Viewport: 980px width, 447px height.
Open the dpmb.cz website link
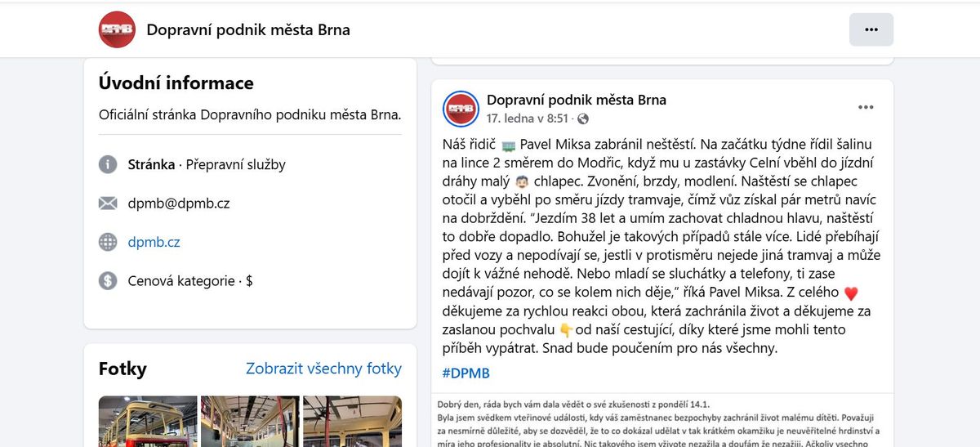154,242
